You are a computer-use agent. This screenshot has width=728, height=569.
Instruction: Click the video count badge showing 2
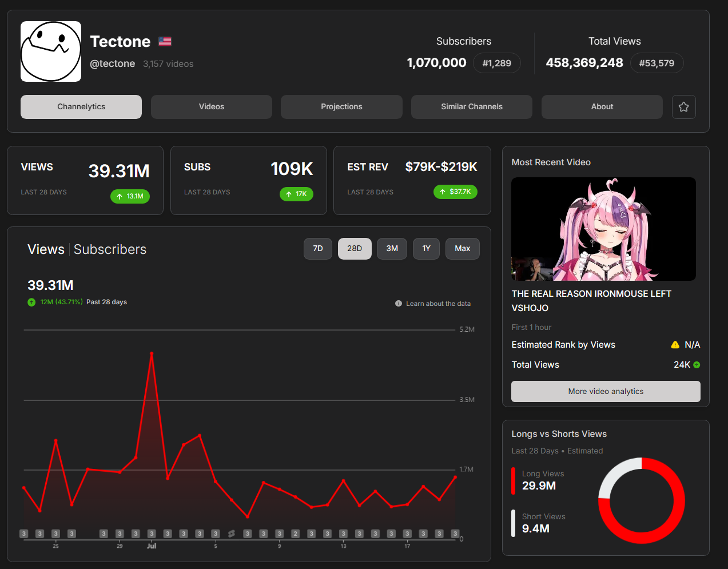(x=295, y=534)
